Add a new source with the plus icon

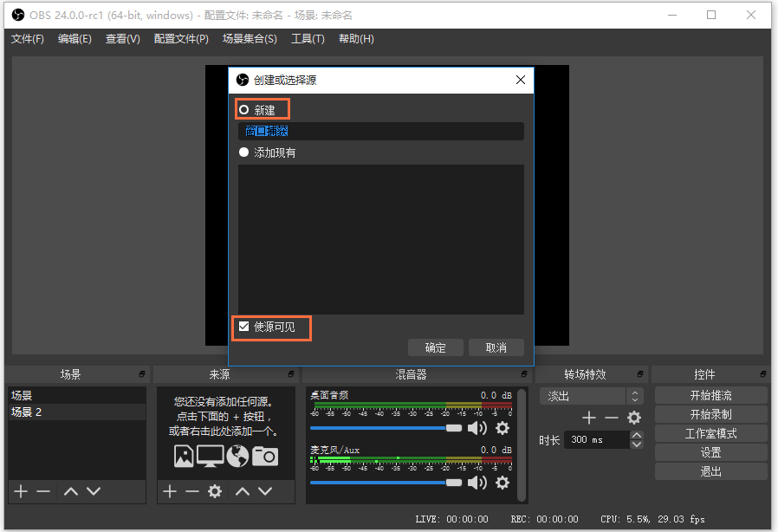pyautogui.click(x=169, y=490)
